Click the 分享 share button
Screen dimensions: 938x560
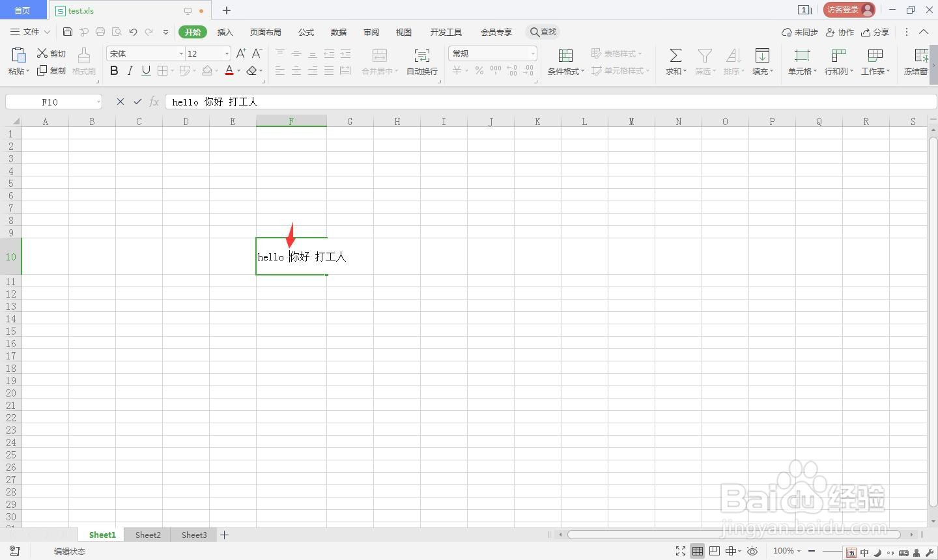(x=875, y=32)
